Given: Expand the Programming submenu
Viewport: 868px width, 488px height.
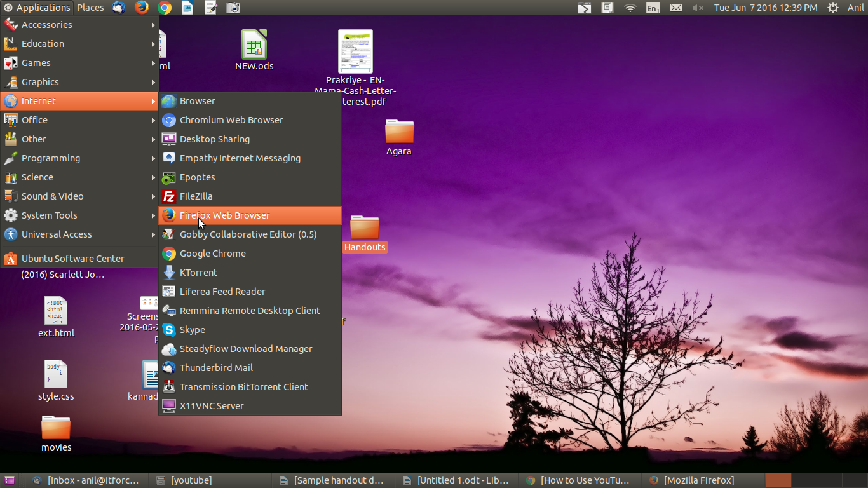Looking at the screenshot, I should [x=79, y=158].
